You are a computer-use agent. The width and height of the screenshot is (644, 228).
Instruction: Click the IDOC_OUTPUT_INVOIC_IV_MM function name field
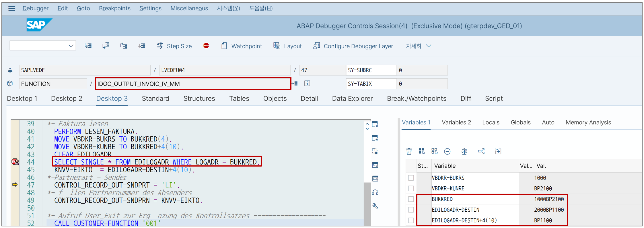coord(193,84)
